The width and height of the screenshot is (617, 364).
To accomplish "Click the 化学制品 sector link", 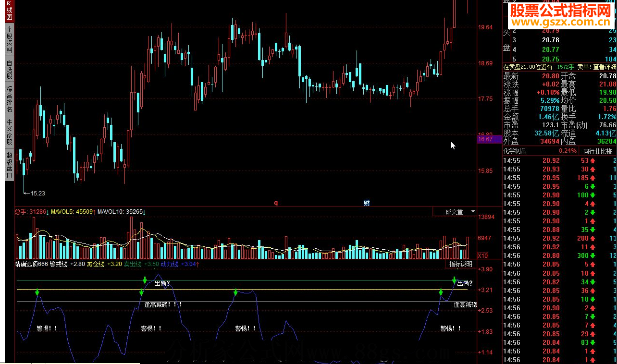I will click(515, 151).
